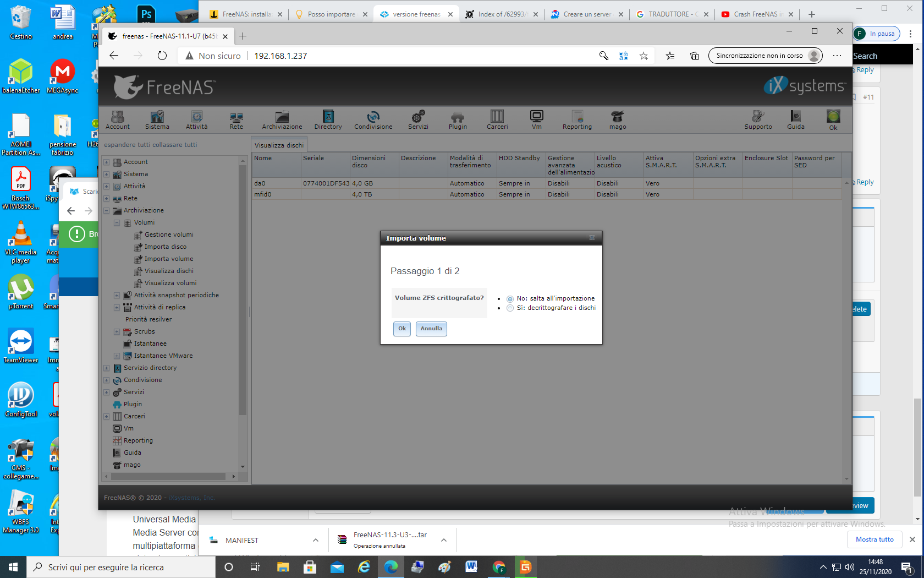Select 'No: salta all'importazione' radio option
The image size is (924, 578).
[x=510, y=299]
